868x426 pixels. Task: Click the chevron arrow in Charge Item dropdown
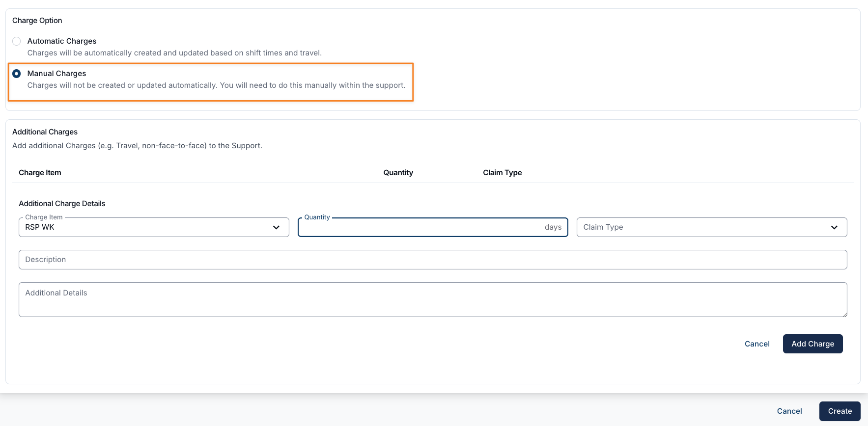click(x=276, y=227)
